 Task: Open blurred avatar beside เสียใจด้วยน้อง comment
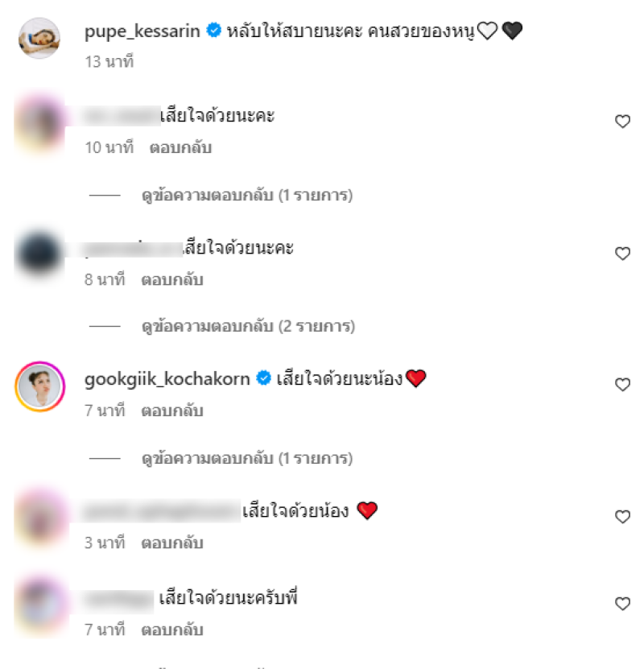click(x=40, y=518)
